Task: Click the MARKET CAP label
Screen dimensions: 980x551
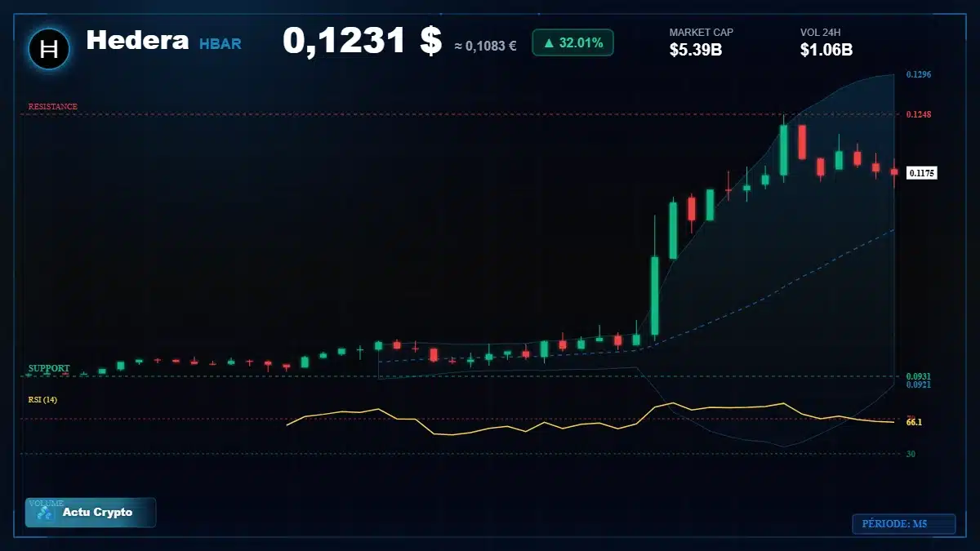Action: (x=702, y=33)
